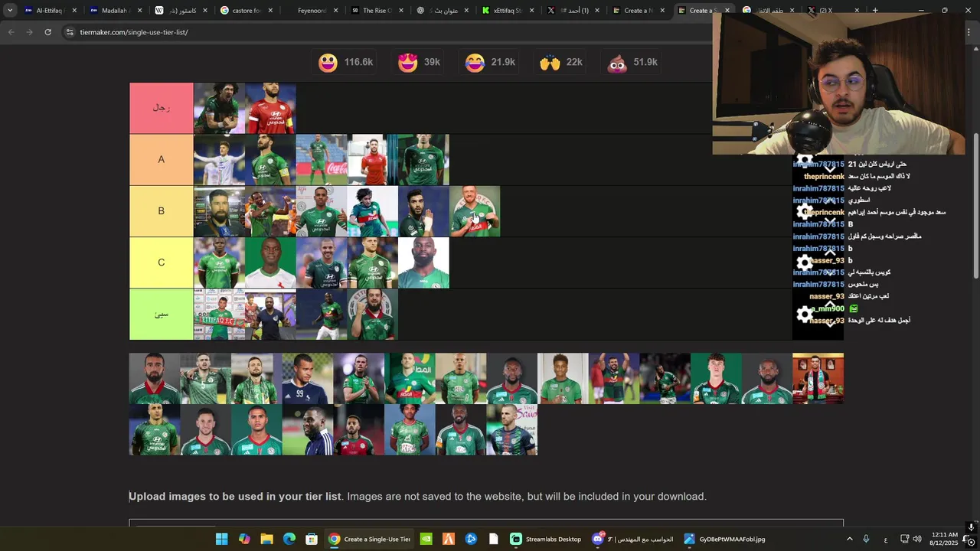Click the Coca-Cola background player in A tier
Image resolution: width=980 pixels, height=551 pixels.
[x=322, y=159]
